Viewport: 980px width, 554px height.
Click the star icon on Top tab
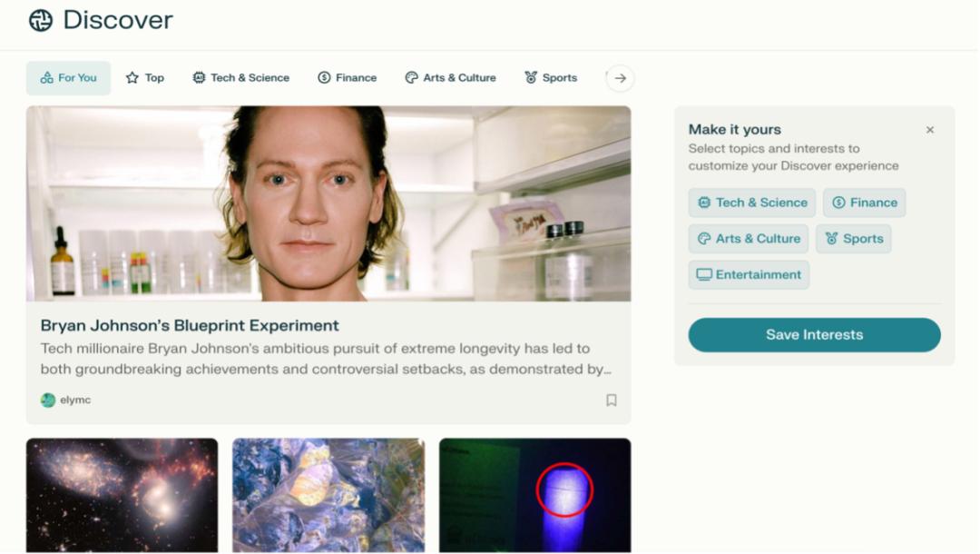(132, 78)
